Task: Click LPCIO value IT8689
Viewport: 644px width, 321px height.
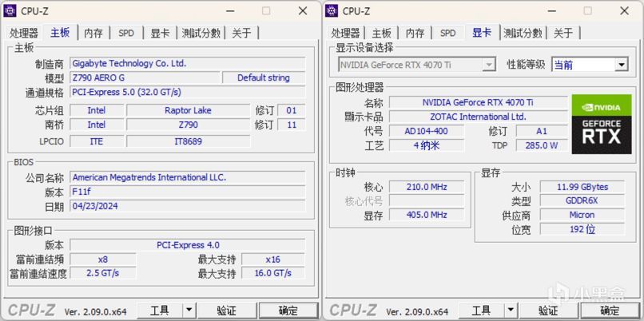Action: tap(188, 141)
